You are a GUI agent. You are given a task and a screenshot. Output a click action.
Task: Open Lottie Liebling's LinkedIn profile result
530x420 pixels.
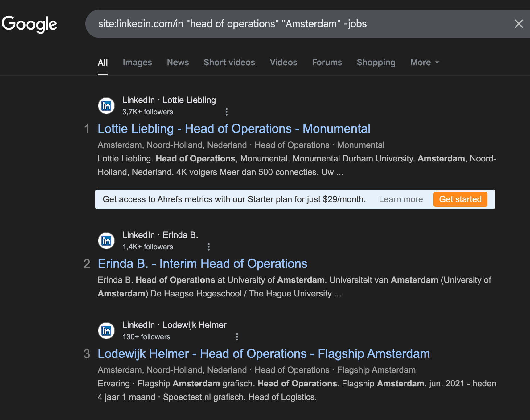(x=234, y=128)
